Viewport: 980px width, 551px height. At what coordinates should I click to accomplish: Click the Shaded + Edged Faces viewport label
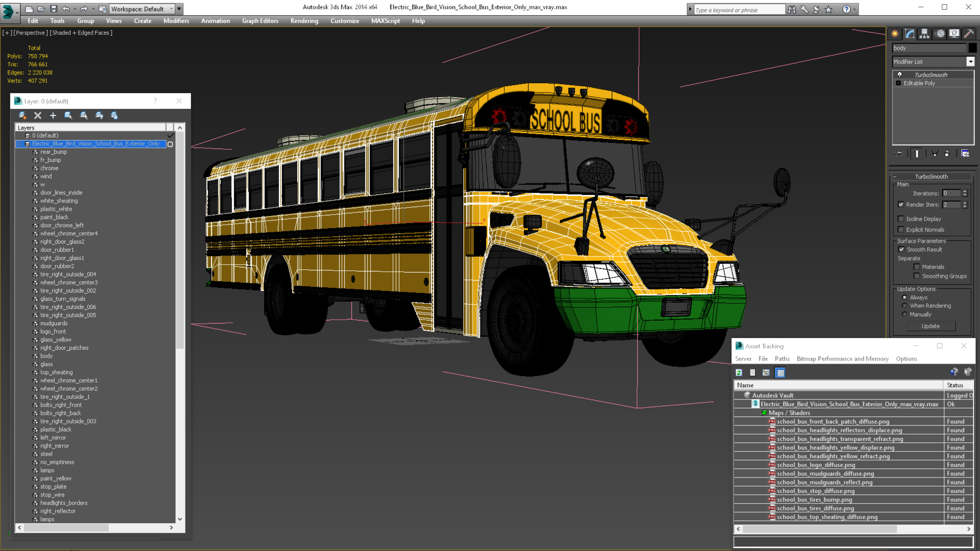tap(81, 33)
